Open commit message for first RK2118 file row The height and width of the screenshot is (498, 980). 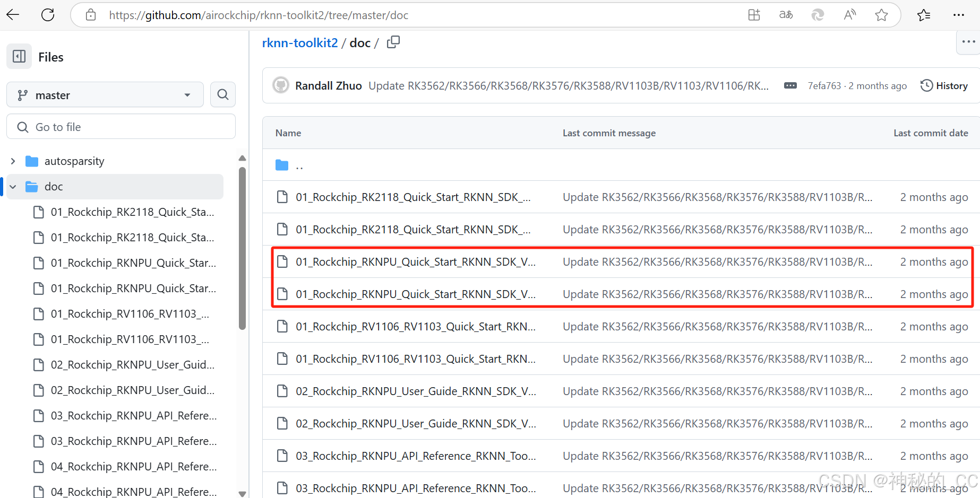[x=717, y=197]
